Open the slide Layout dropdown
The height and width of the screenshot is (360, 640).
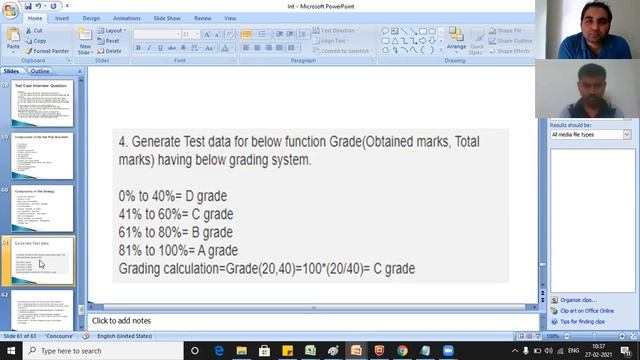point(111,30)
